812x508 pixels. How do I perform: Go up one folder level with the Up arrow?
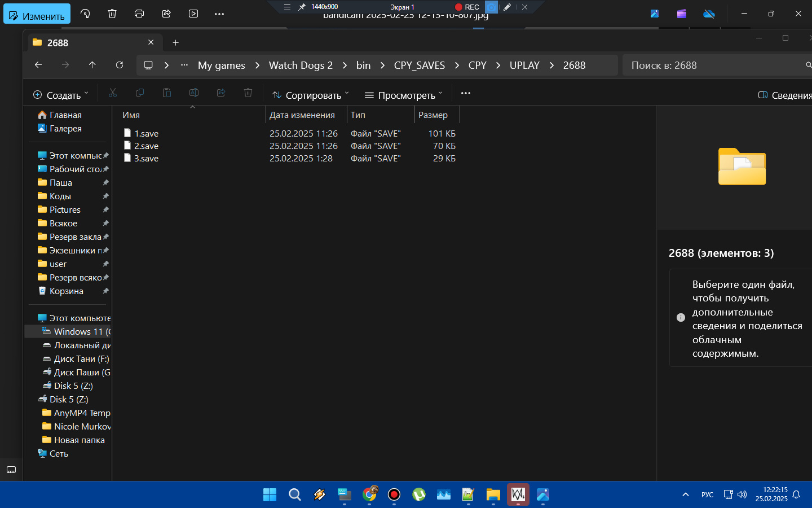pyautogui.click(x=92, y=65)
